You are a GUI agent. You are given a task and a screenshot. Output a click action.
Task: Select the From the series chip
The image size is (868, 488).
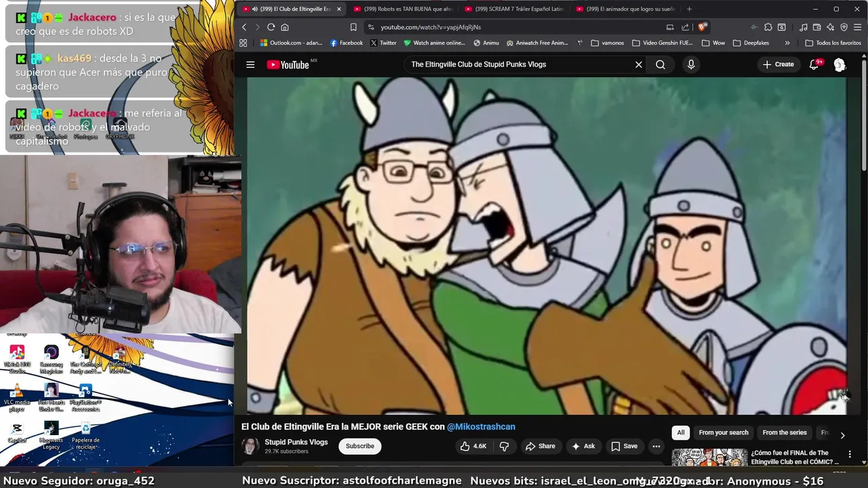[x=785, y=432]
